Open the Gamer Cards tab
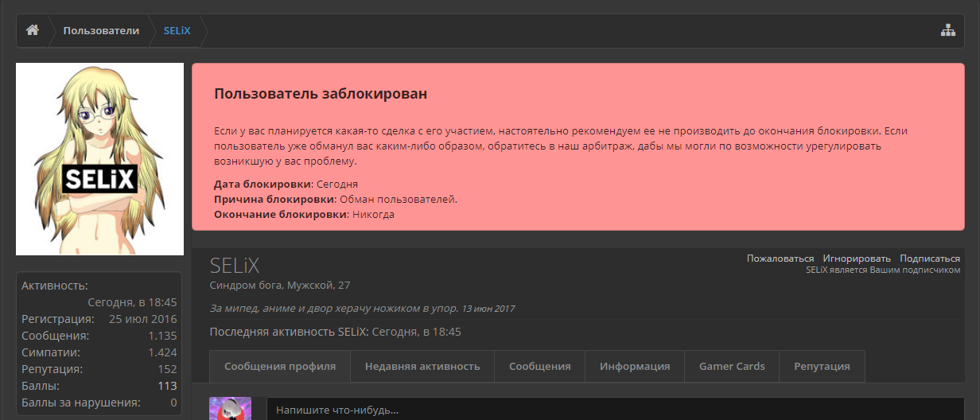 pyautogui.click(x=732, y=367)
